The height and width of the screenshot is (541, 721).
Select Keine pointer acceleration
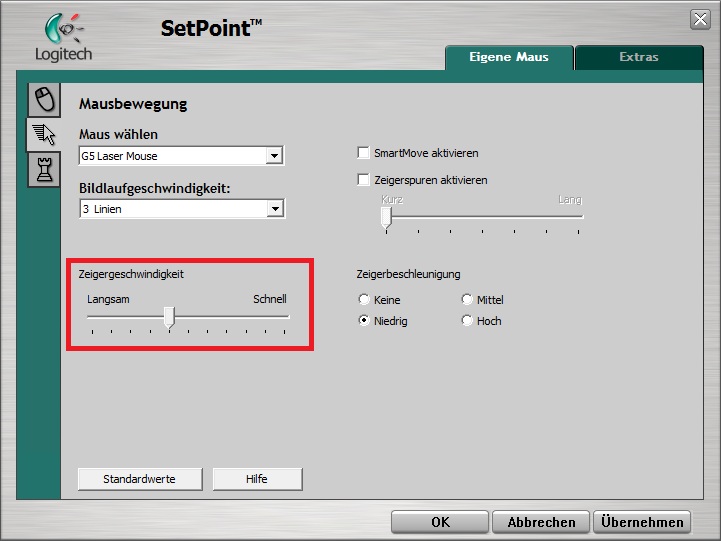click(364, 300)
